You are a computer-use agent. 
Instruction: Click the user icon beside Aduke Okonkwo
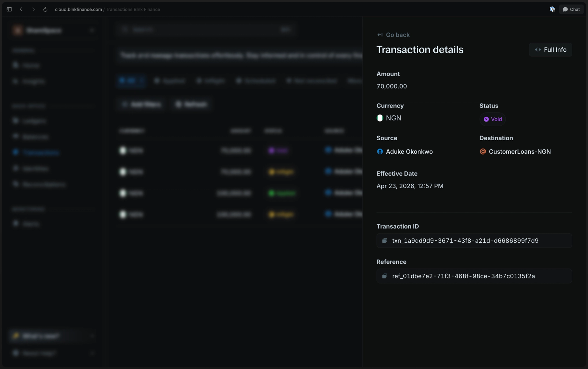pos(380,152)
